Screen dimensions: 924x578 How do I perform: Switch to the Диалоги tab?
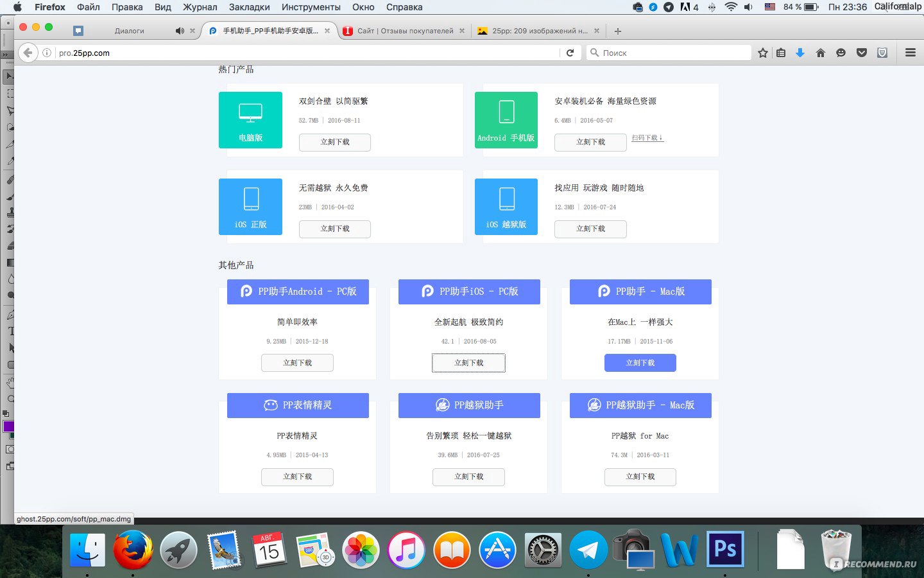coord(130,31)
